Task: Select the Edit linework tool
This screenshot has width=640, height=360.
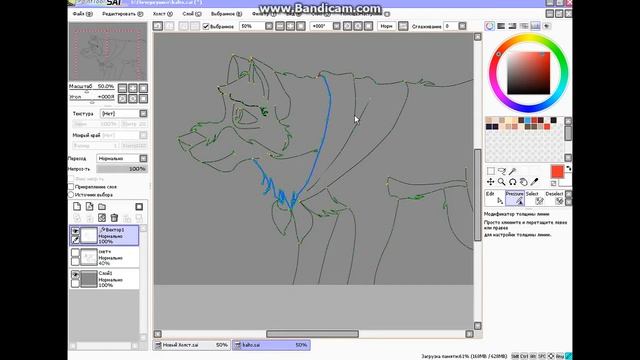Action: coord(494,198)
